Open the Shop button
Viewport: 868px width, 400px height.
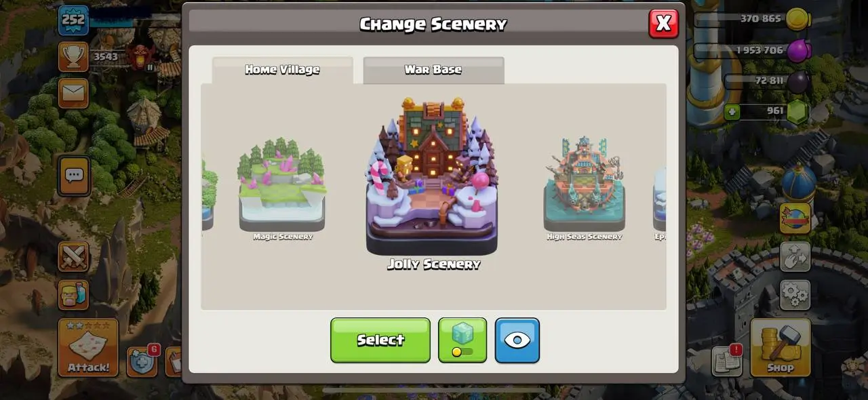click(x=781, y=348)
